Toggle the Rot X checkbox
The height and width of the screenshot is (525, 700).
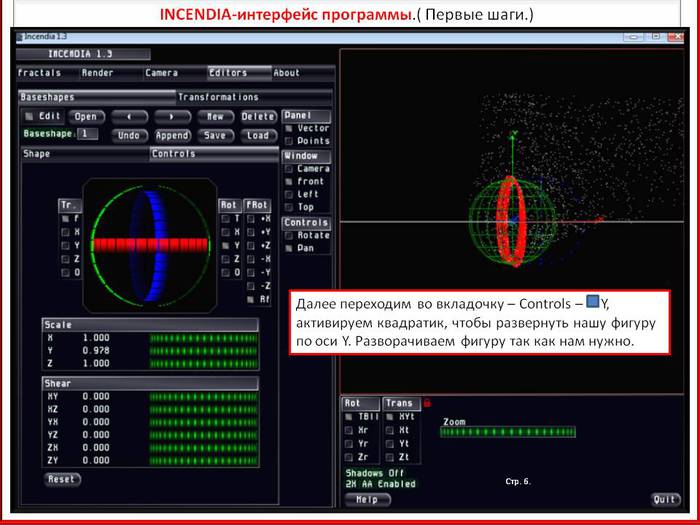(225, 232)
